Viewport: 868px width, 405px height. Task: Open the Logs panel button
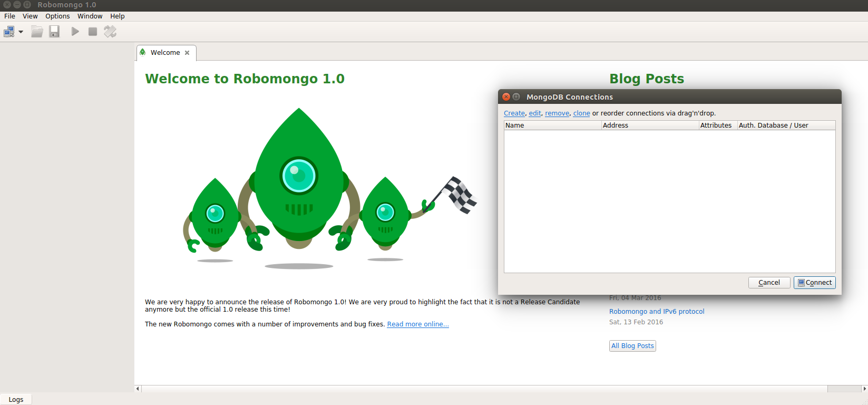pos(16,400)
